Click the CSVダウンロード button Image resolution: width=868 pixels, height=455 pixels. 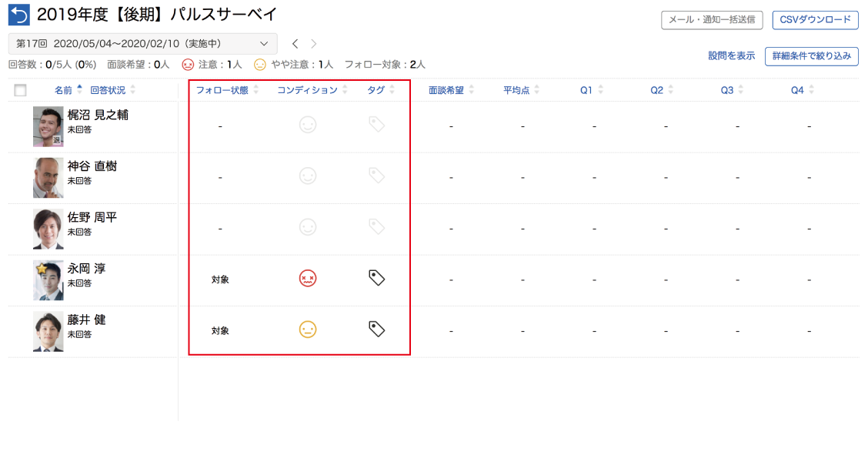coord(815,20)
